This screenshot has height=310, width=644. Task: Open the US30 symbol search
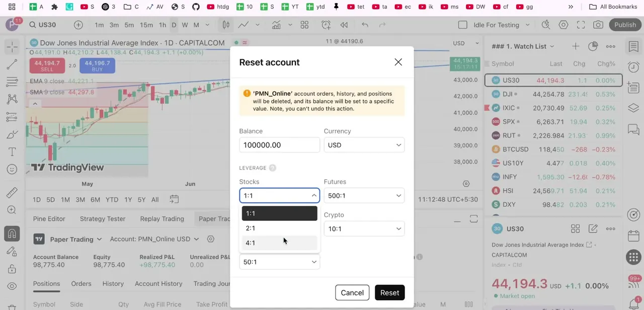coord(43,25)
